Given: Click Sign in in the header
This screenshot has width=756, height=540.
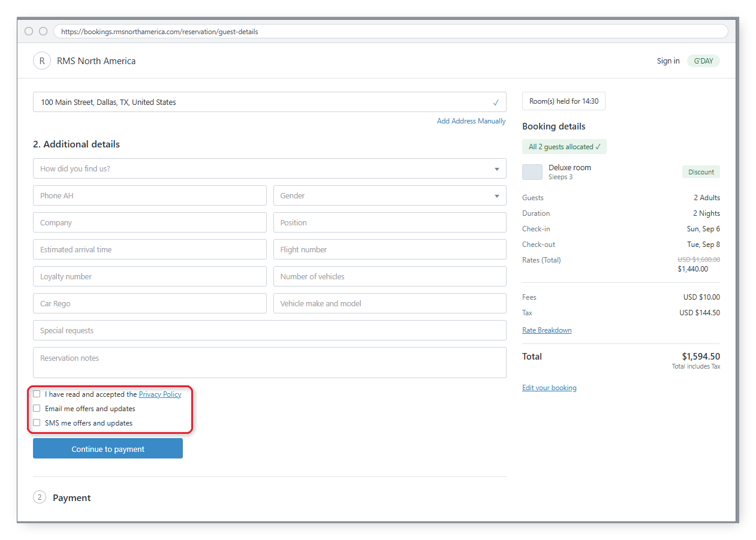Looking at the screenshot, I should tap(668, 61).
